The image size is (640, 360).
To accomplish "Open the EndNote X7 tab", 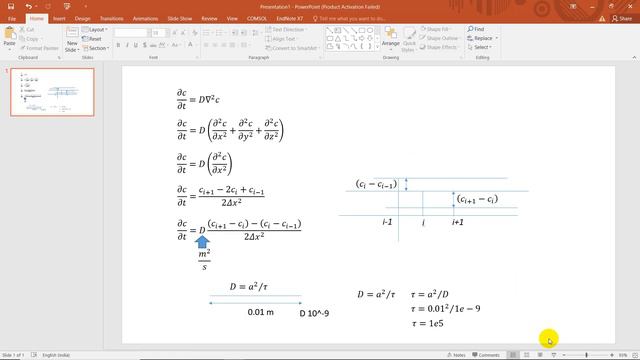I will pyautogui.click(x=289, y=19).
